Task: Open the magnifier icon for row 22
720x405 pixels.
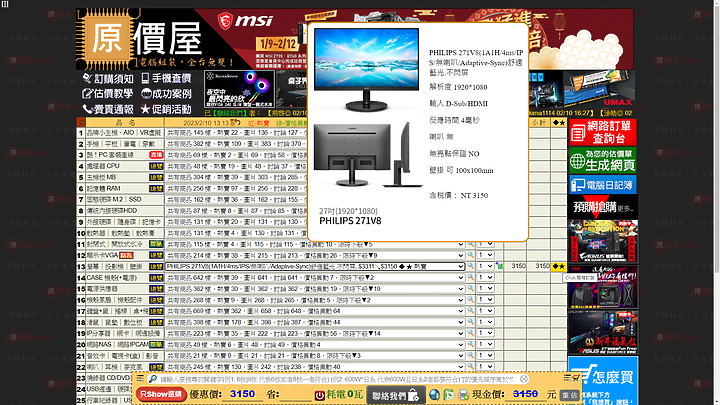Action: 470,366
